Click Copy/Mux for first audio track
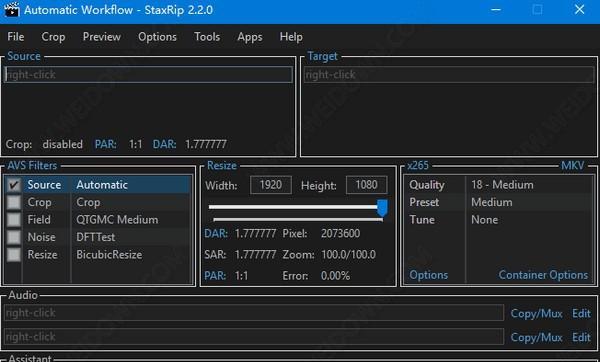The width and height of the screenshot is (600, 362). [x=536, y=314]
